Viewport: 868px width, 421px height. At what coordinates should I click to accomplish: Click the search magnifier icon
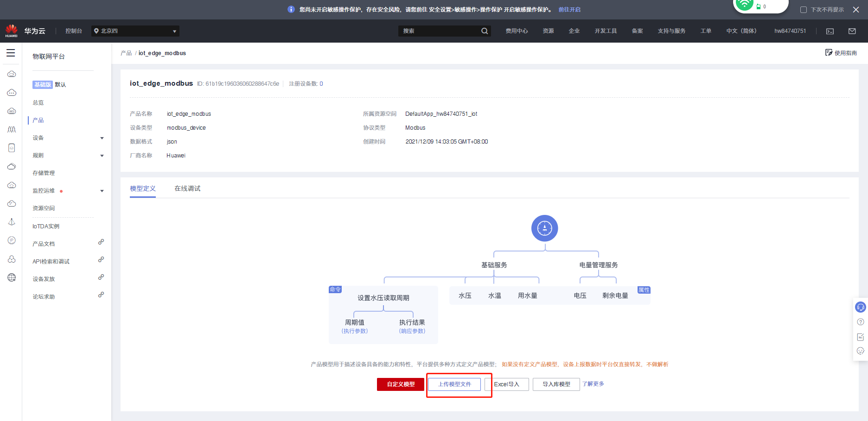(x=485, y=31)
